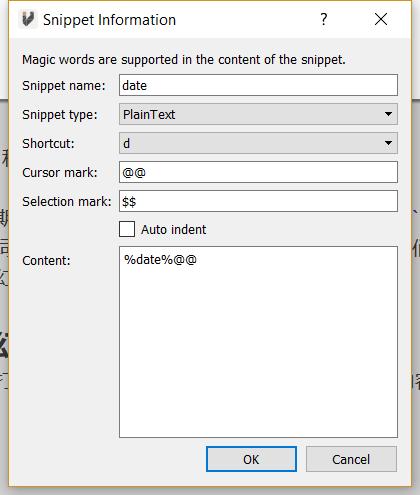Click the arrow of the Shortcut dropdown
The width and height of the screenshot is (420, 495).
pos(388,143)
